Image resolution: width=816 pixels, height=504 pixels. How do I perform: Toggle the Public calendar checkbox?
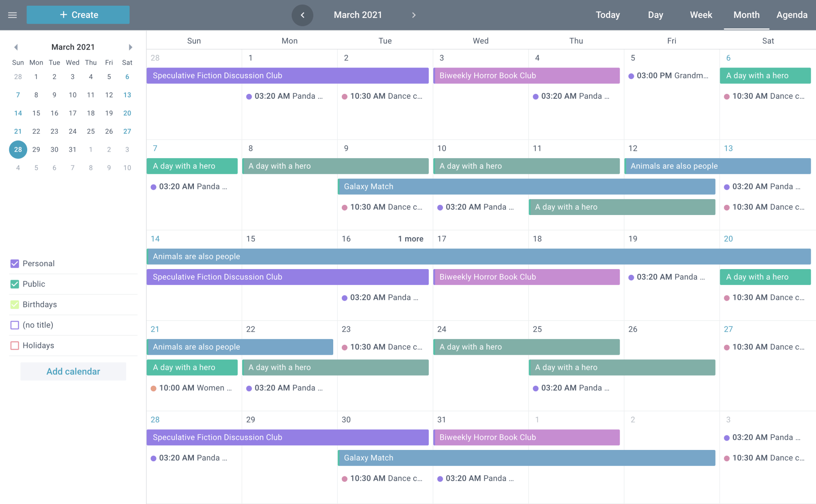click(x=15, y=284)
